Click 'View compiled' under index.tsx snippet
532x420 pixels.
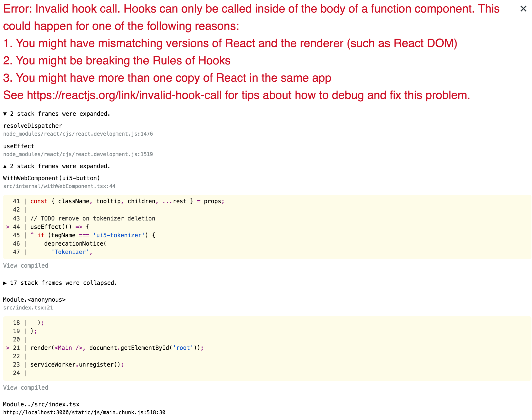tap(25, 388)
